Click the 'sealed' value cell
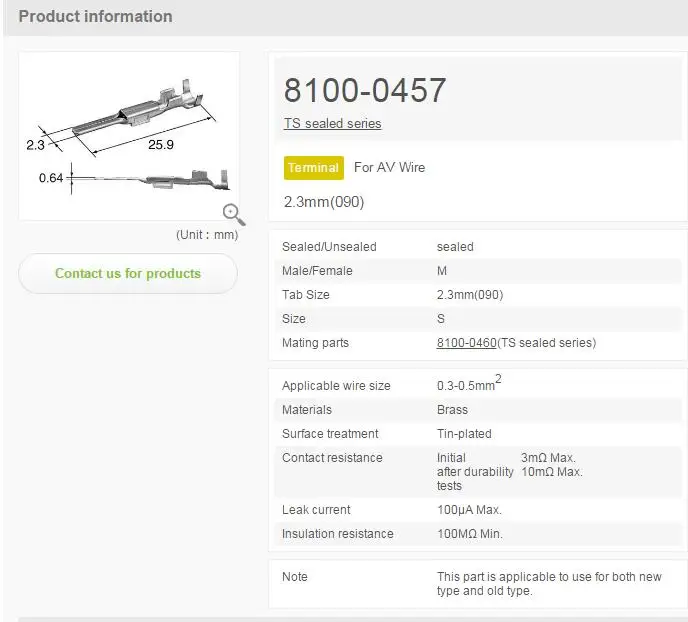This screenshot has height=622, width=688. tap(455, 247)
